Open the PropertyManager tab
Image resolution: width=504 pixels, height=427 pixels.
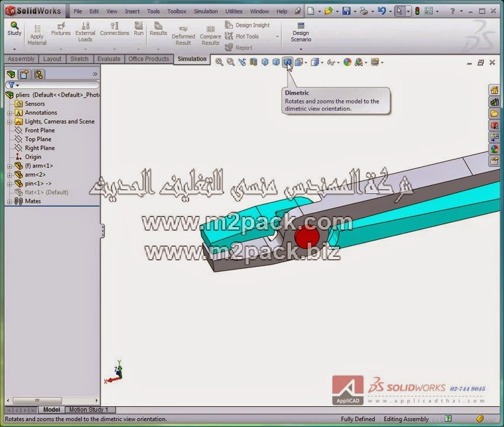24,74
